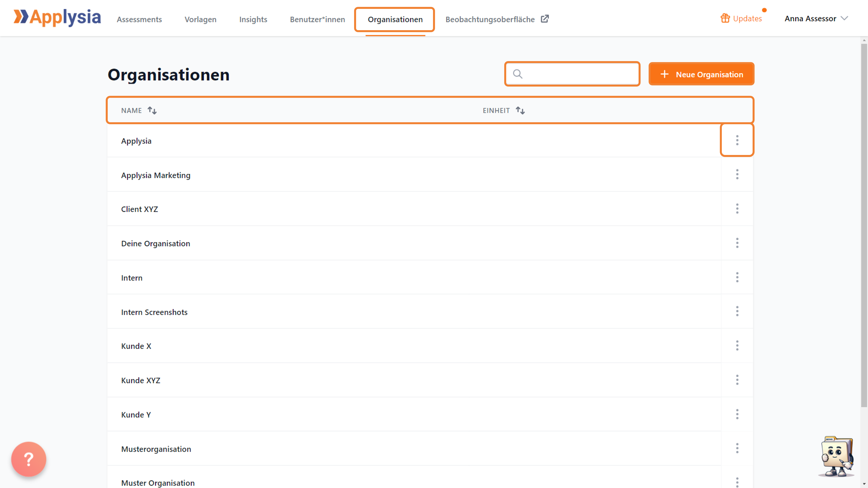The image size is (868, 488).
Task: Open the three-dot menu for Deine Organisation
Action: point(737,243)
